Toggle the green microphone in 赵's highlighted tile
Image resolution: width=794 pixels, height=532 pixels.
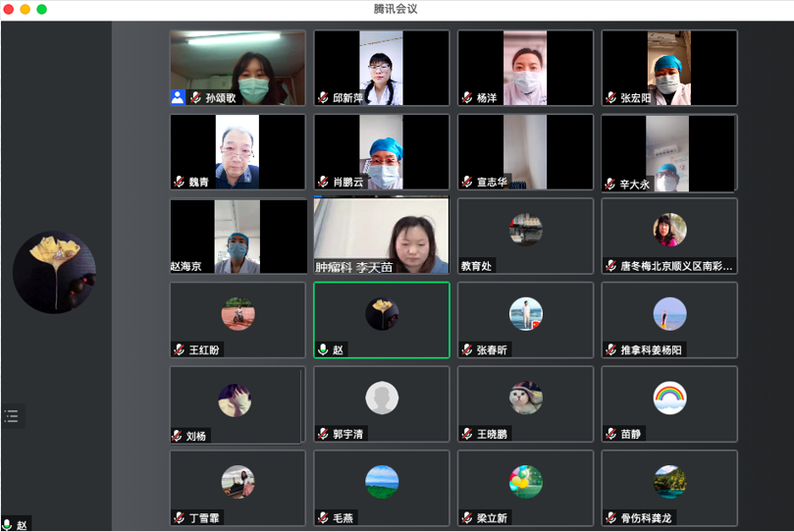(323, 349)
